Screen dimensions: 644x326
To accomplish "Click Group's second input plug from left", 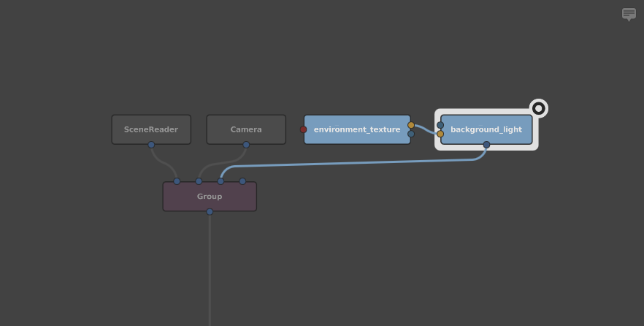I will [199, 181].
